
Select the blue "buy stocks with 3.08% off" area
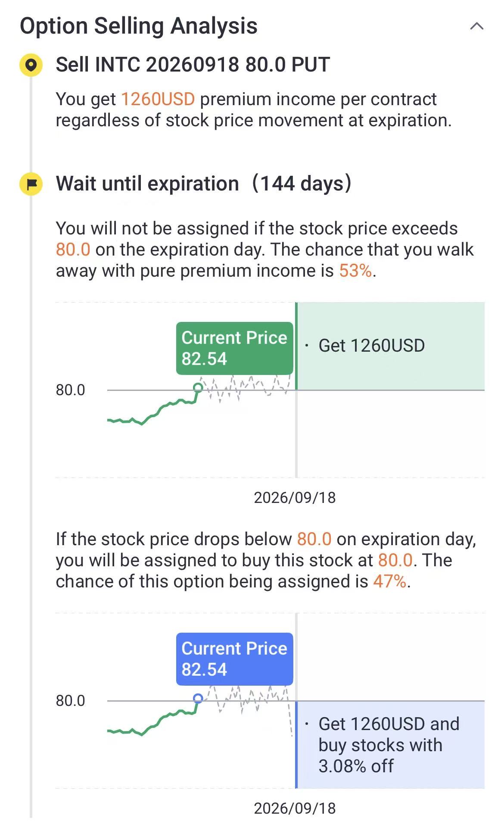click(x=390, y=745)
